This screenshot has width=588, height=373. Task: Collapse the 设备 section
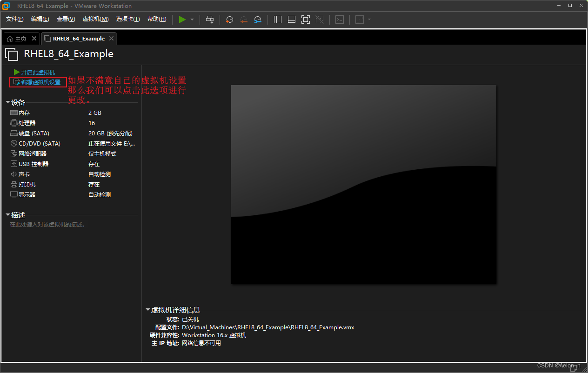(x=8, y=102)
